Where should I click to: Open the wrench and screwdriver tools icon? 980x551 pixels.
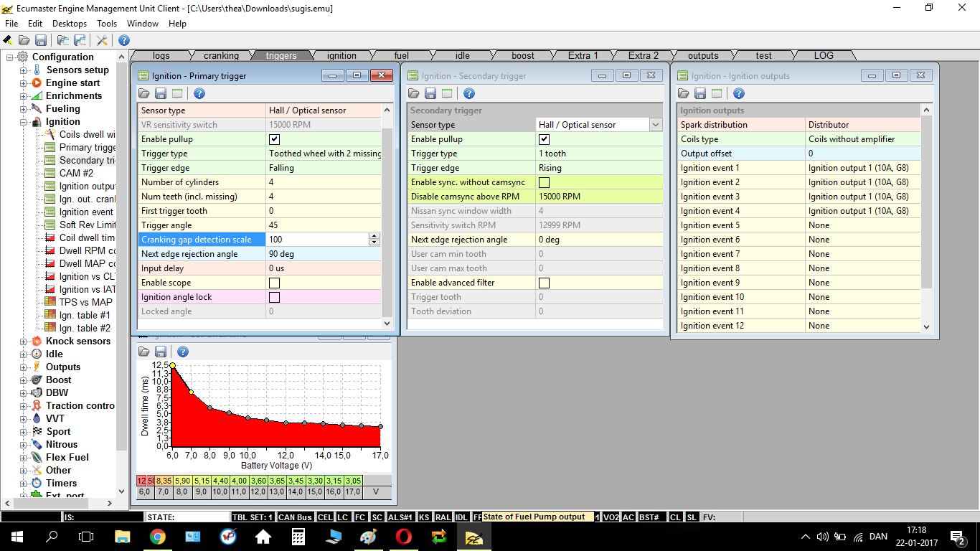click(x=102, y=40)
